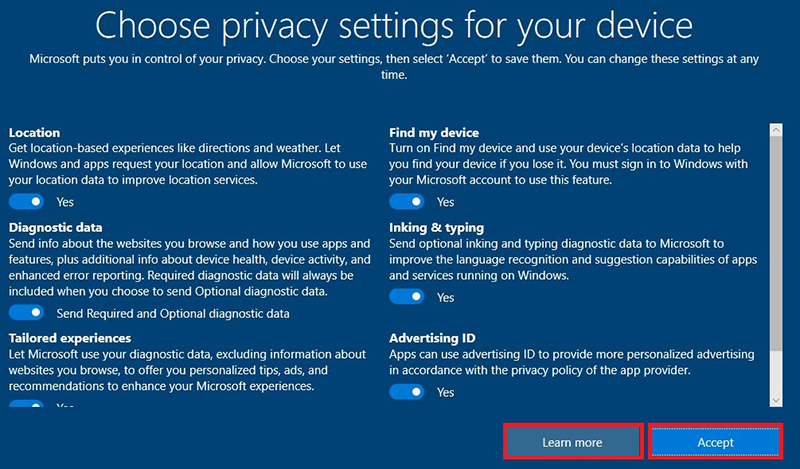The image size is (800, 469).
Task: Toggle the Location switch off
Action: point(26,202)
